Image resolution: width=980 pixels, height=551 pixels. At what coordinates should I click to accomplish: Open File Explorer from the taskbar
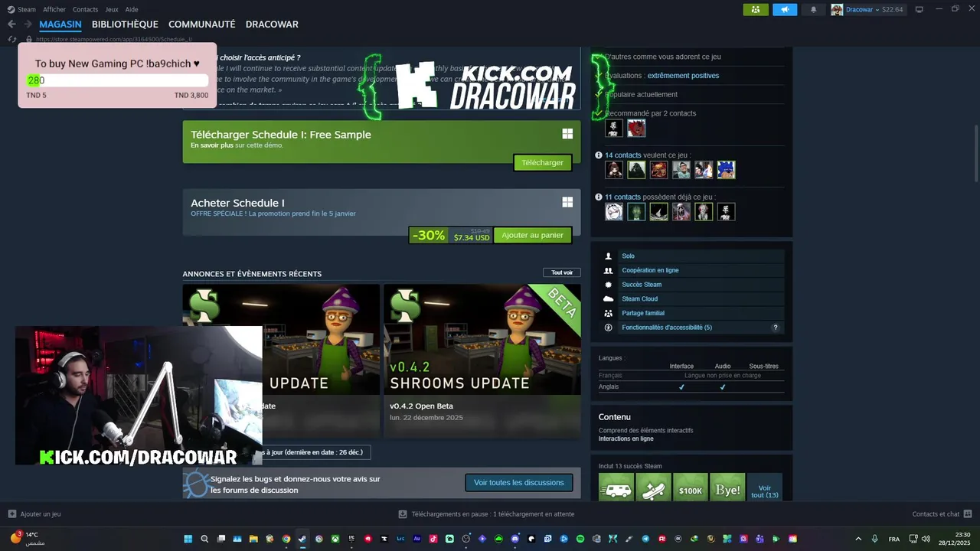coord(253,539)
